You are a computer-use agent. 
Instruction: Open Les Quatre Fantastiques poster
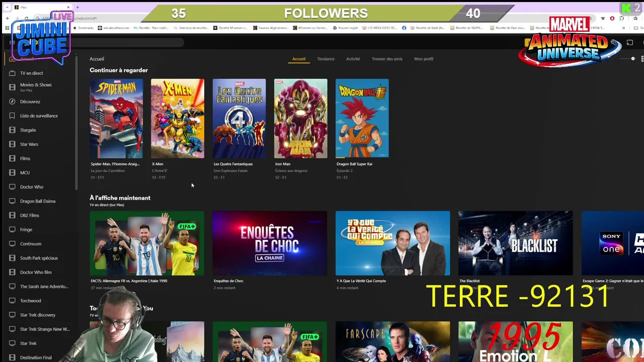coord(239,118)
